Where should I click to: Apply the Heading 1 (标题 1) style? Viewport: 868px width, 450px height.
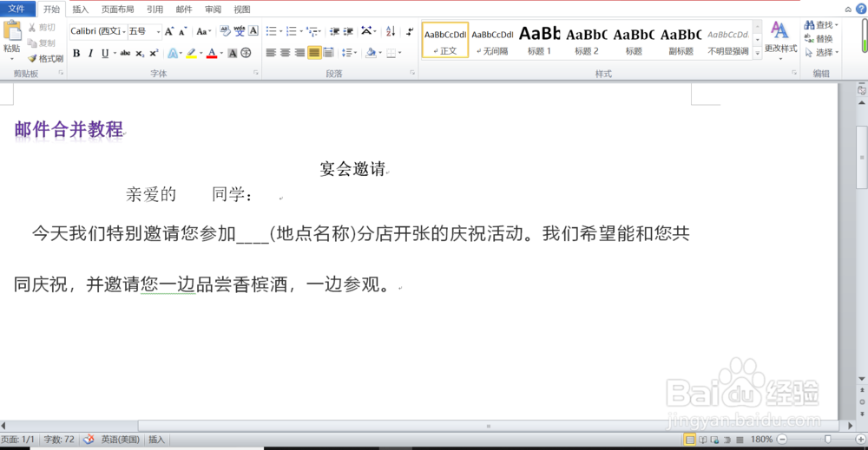pos(539,40)
